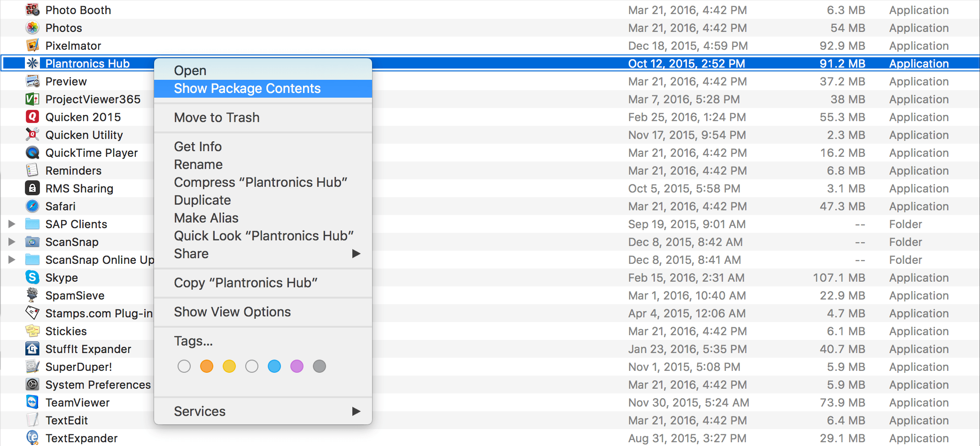Viewport: 980px width, 446px height.
Task: Click Folder kind in SAP Clients row
Action: click(x=905, y=224)
